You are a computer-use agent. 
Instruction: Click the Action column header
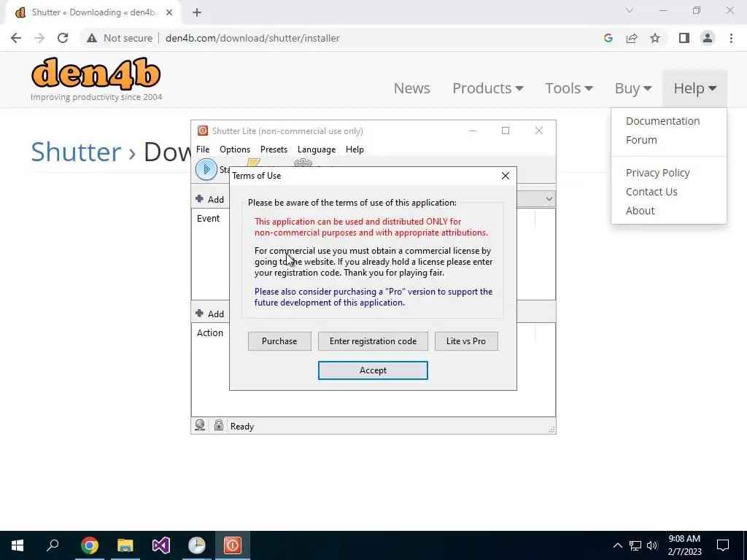pyautogui.click(x=209, y=333)
